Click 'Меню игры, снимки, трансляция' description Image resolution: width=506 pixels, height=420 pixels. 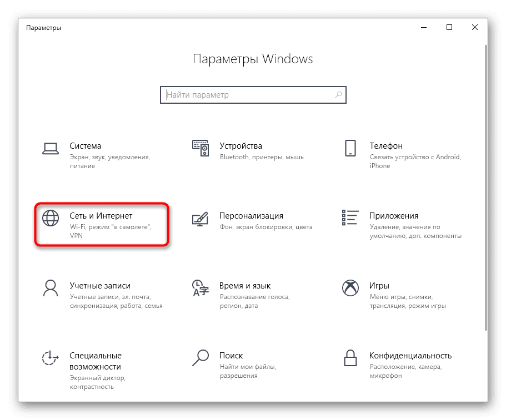[408, 301]
